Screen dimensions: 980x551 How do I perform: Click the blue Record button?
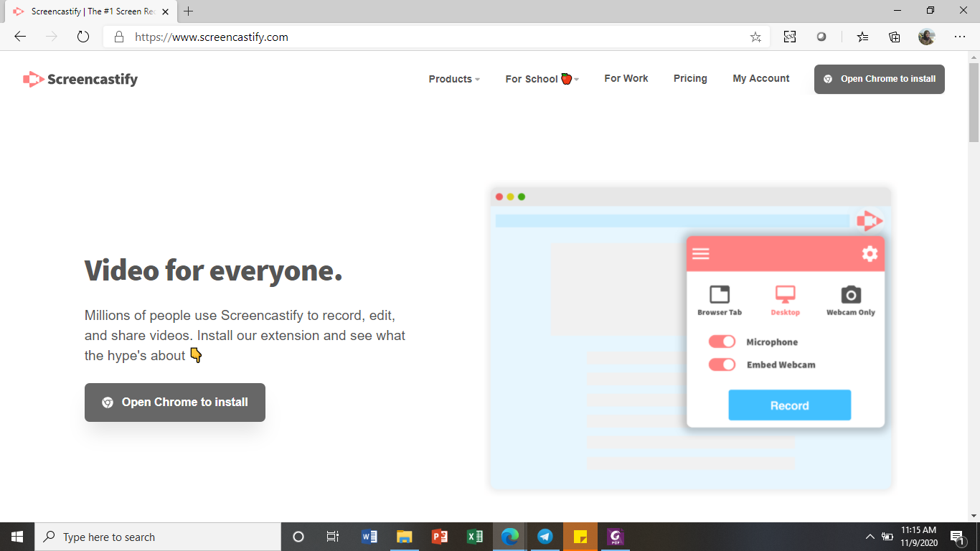(x=790, y=405)
